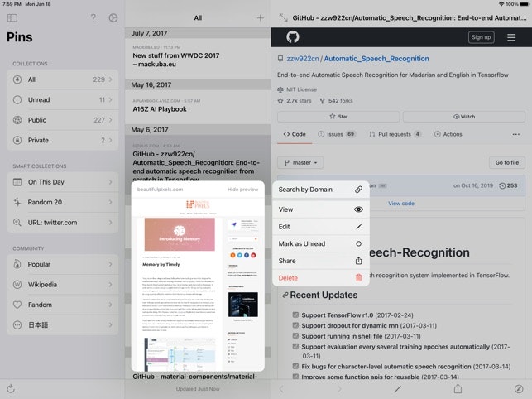The width and height of the screenshot is (532, 399).
Task: Open the master branch dropdown
Action: [300, 162]
